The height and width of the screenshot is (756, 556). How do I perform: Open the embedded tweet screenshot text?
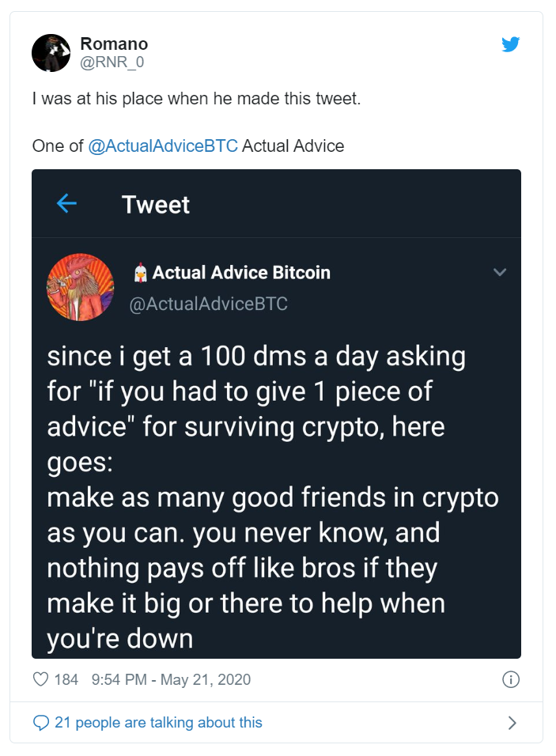tap(272, 497)
